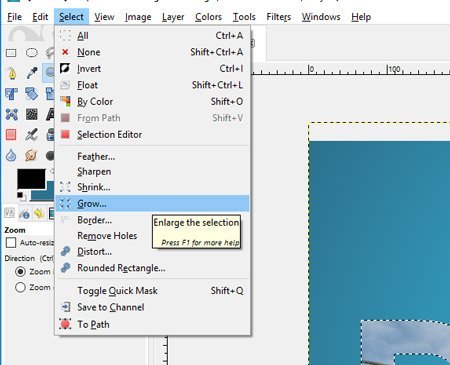Open the Layer menu
Screen dimensions: 450x365
coord(173,17)
